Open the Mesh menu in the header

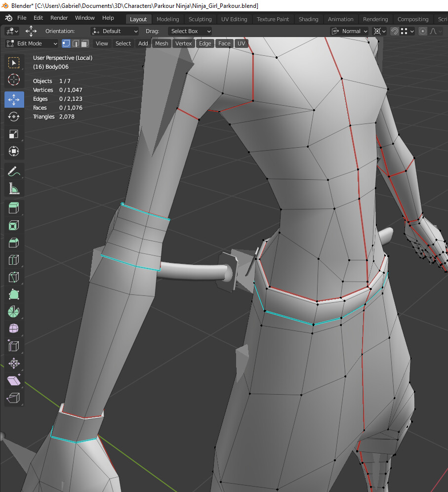(x=162, y=43)
